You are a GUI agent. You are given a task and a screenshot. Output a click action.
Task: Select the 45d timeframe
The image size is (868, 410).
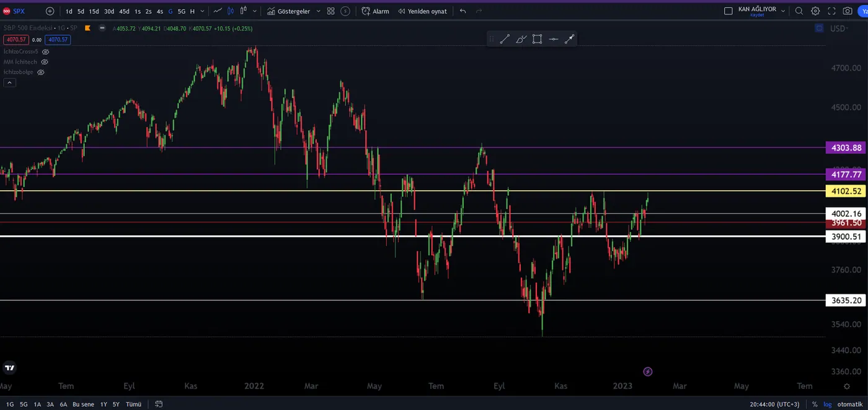point(124,11)
